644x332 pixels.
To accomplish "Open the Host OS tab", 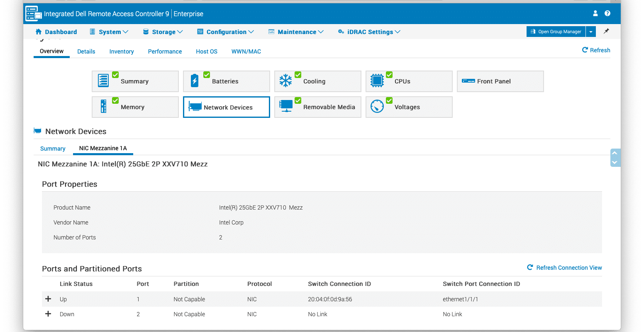I will click(207, 51).
